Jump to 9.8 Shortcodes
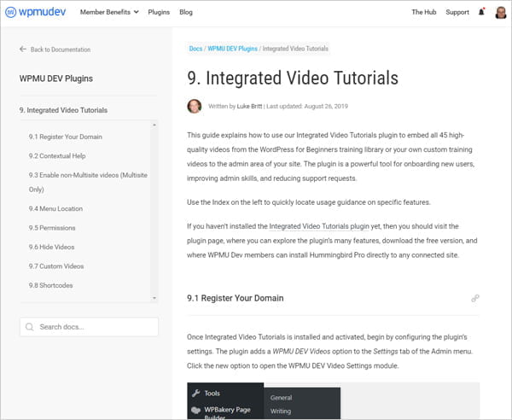The image size is (512, 420). point(50,285)
